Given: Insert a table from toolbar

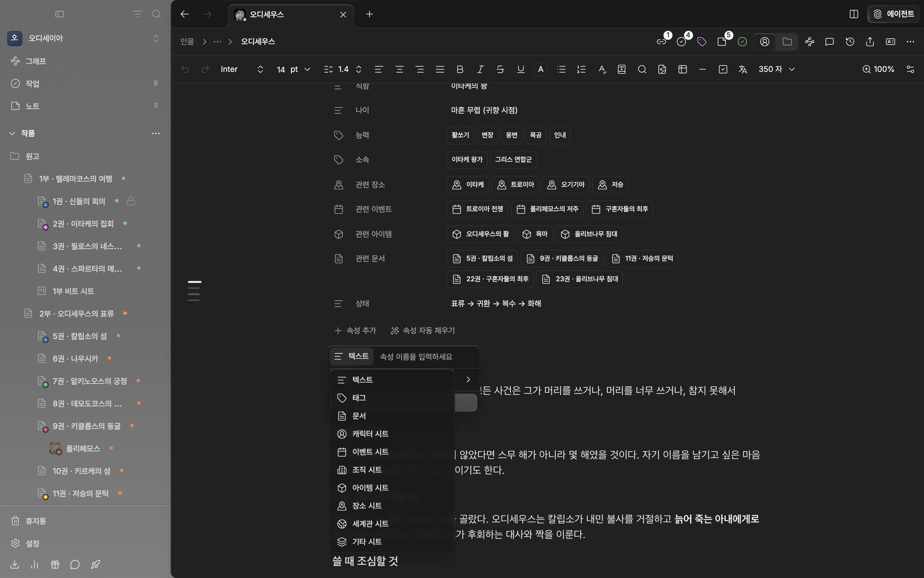Looking at the screenshot, I should (682, 69).
